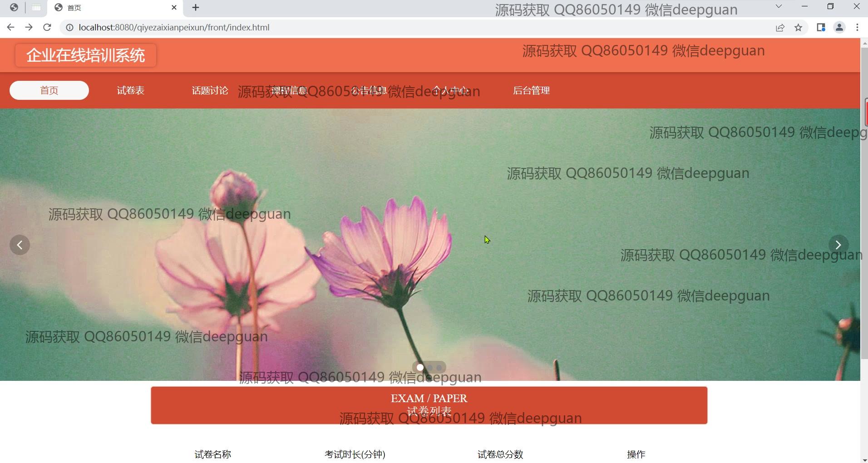The width and height of the screenshot is (868, 463).
Task: Select the third carousel indicator dot
Action: pos(439,368)
